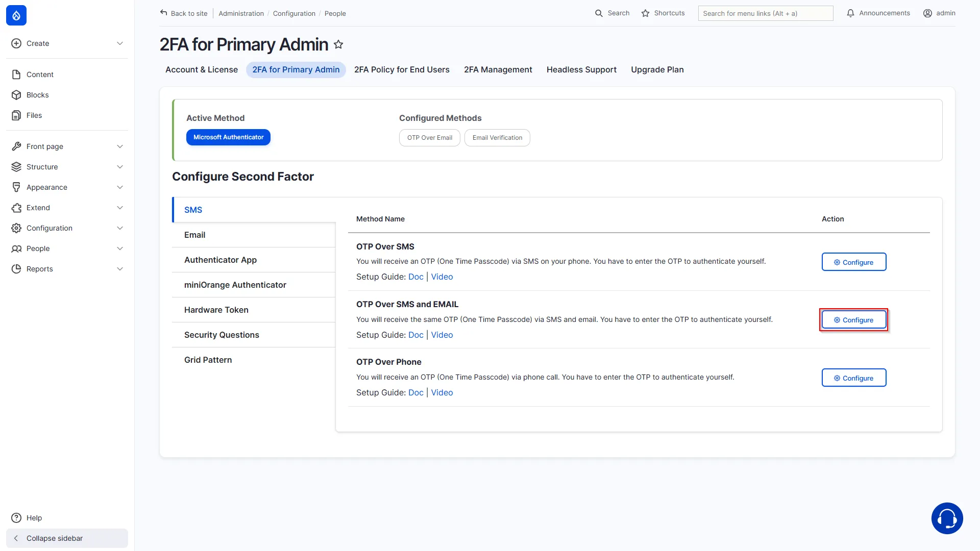Click the Configuration gear icon in sidebar
Screen dimensions: 980x551
(x=16, y=228)
